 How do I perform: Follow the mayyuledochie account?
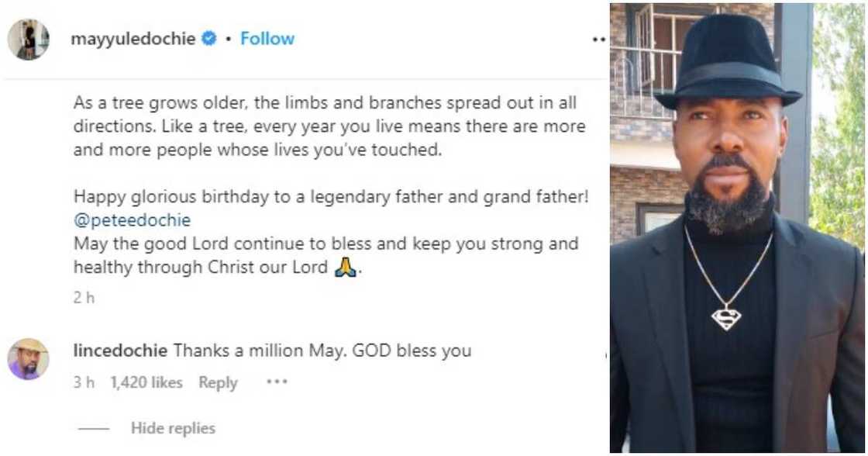(267, 39)
